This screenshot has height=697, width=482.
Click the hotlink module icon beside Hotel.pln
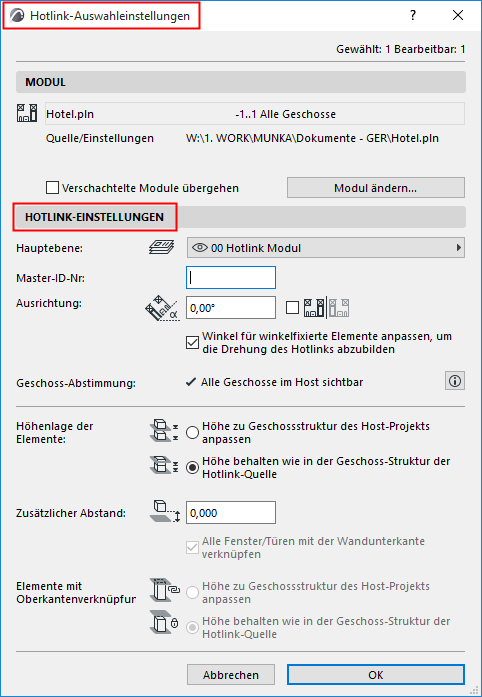tap(26, 114)
